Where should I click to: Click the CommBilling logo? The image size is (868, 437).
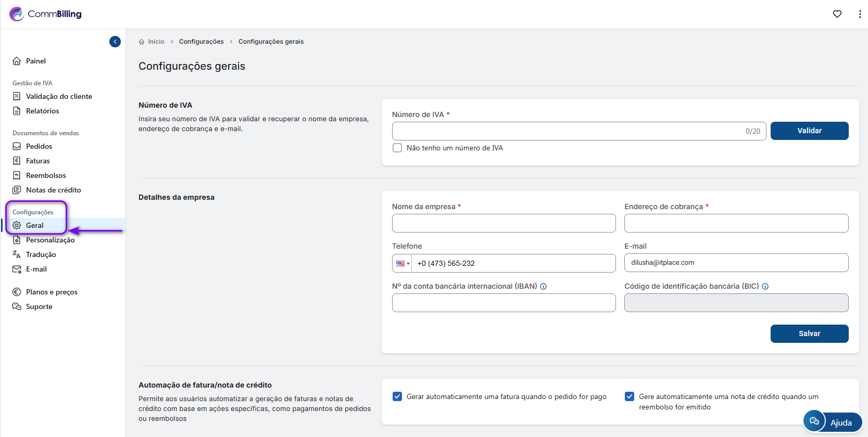[46, 14]
